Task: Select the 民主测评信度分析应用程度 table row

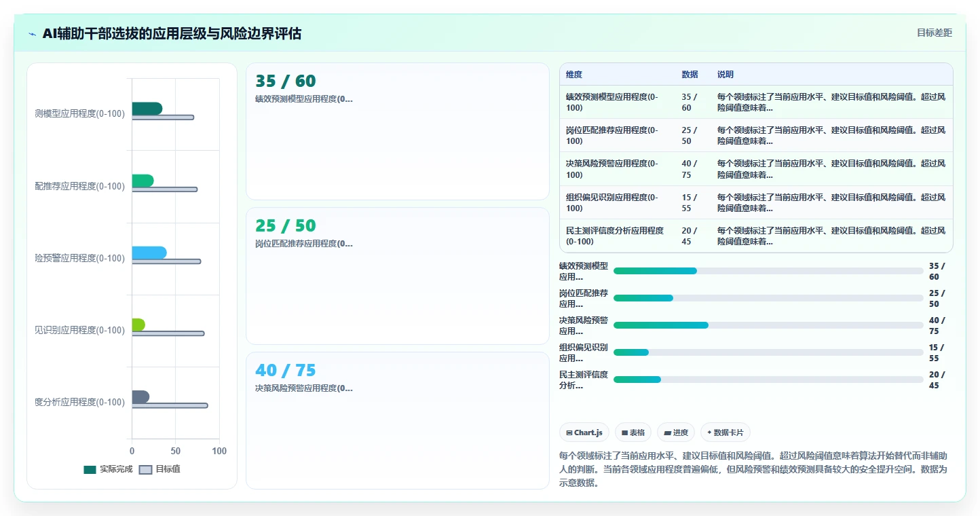Action: pos(756,236)
